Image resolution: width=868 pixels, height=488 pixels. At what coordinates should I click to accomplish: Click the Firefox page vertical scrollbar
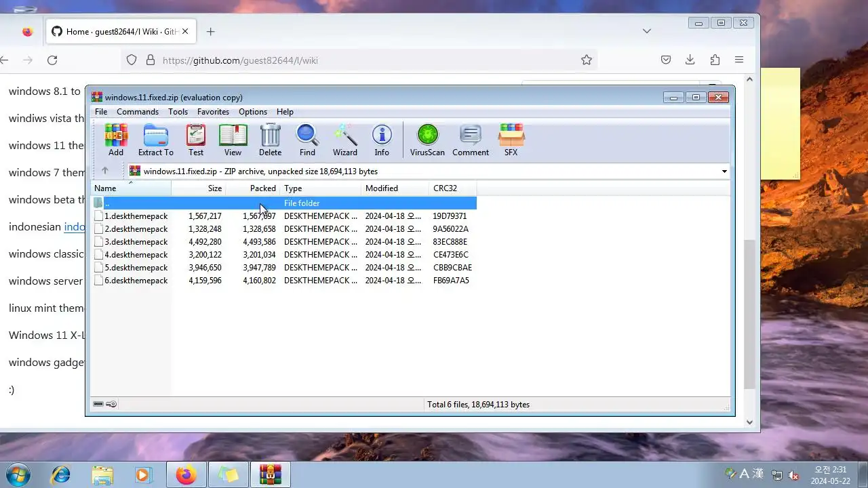[749, 314]
